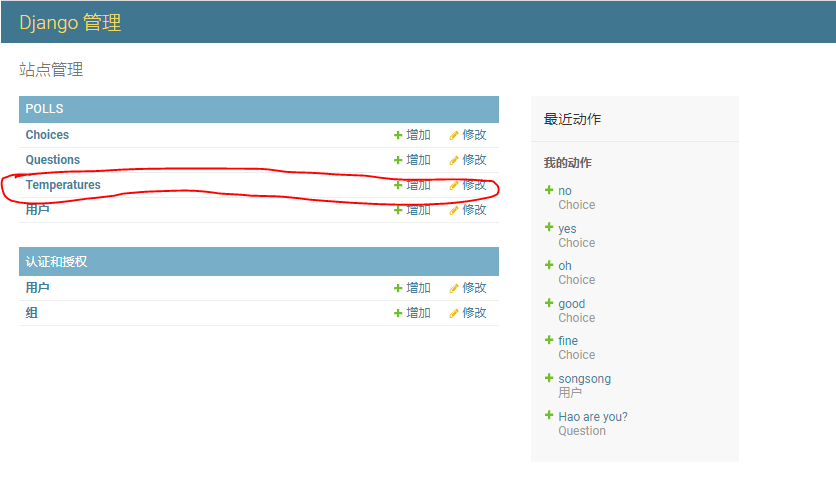The image size is (836, 500).
Task: Open 用户 under the POLLS section
Action: coord(37,210)
